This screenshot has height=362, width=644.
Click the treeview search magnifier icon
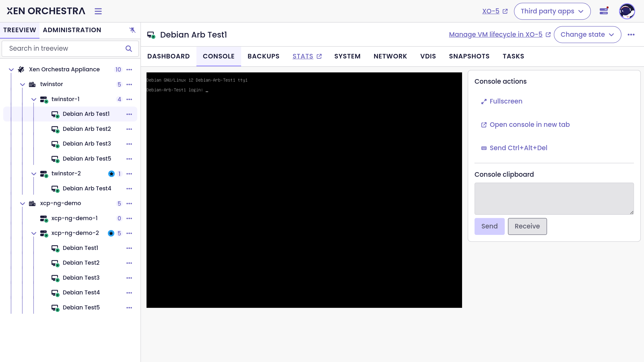pos(129,49)
